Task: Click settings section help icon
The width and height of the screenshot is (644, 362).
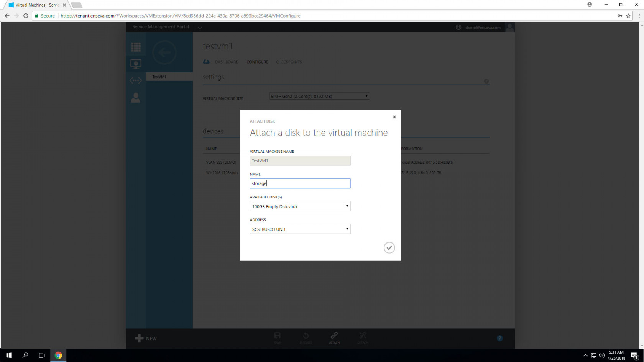Action: 486,81
